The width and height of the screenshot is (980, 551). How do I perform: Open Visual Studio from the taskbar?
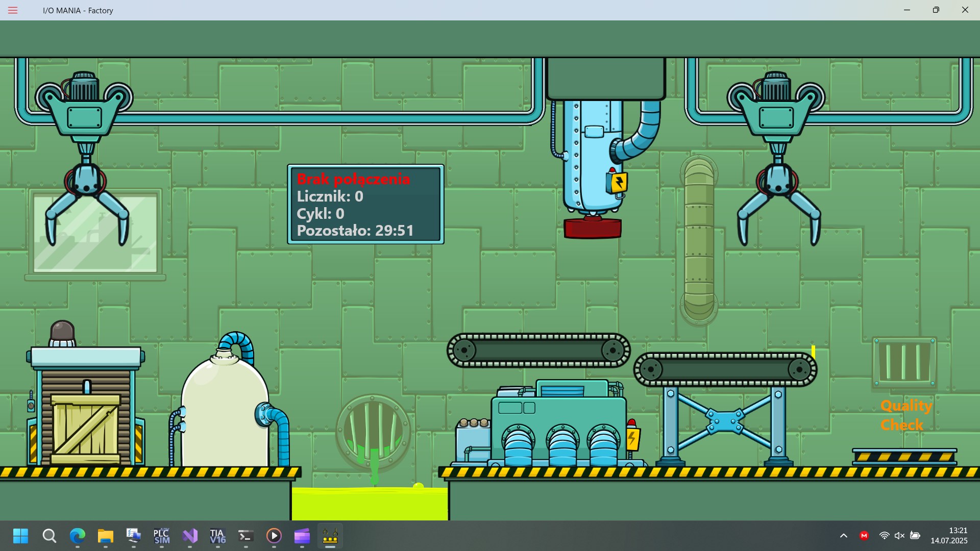click(x=190, y=536)
